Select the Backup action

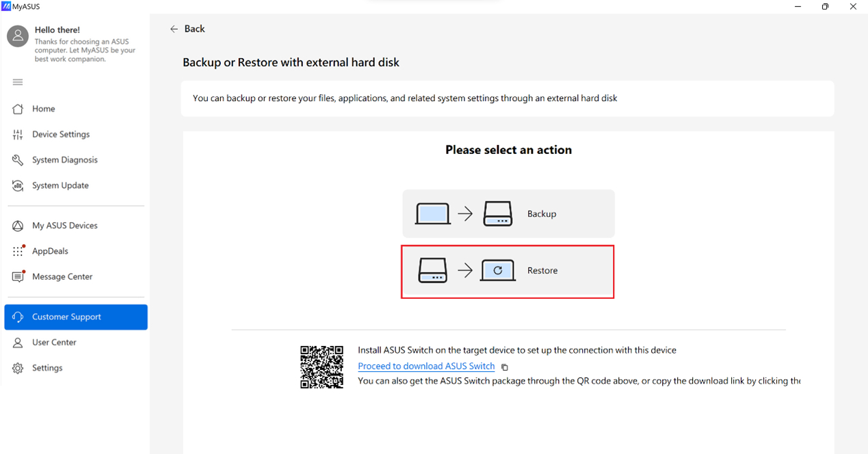[x=508, y=214]
